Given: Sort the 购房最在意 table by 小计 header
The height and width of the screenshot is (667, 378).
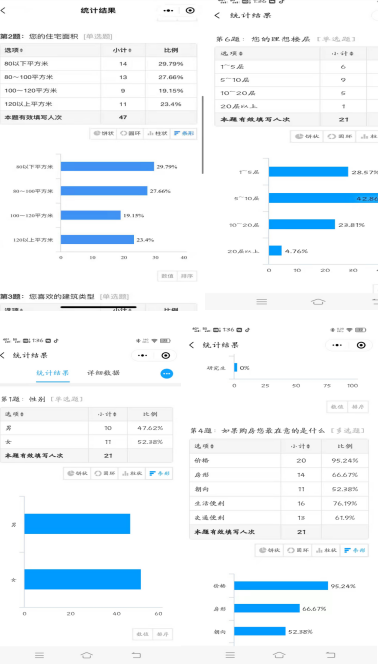Looking at the screenshot, I should click(x=301, y=446).
